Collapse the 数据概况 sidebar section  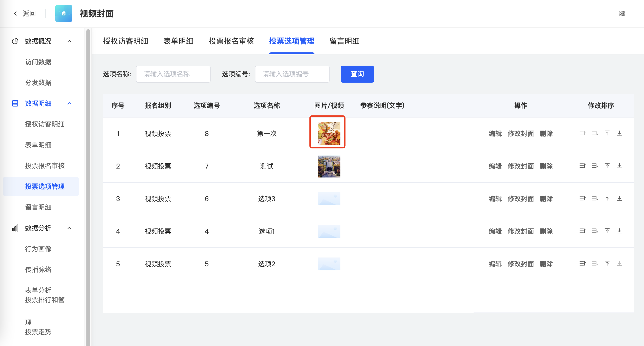69,41
